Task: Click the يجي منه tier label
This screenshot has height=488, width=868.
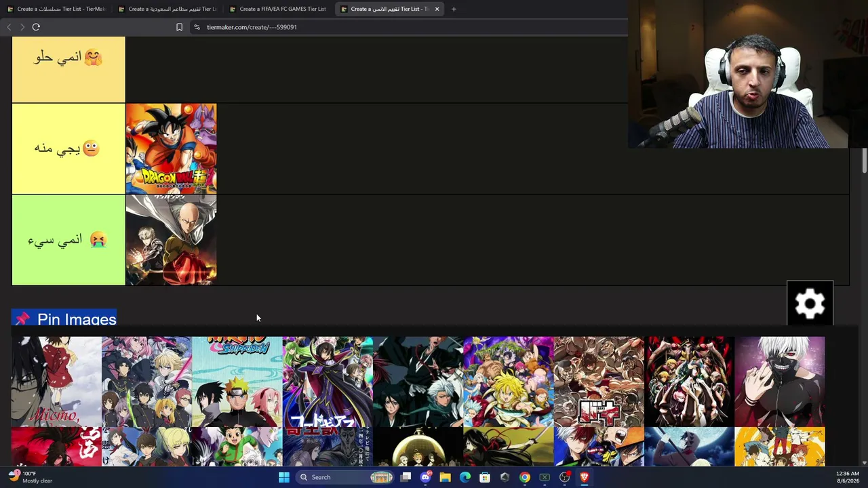Action: [x=68, y=148]
